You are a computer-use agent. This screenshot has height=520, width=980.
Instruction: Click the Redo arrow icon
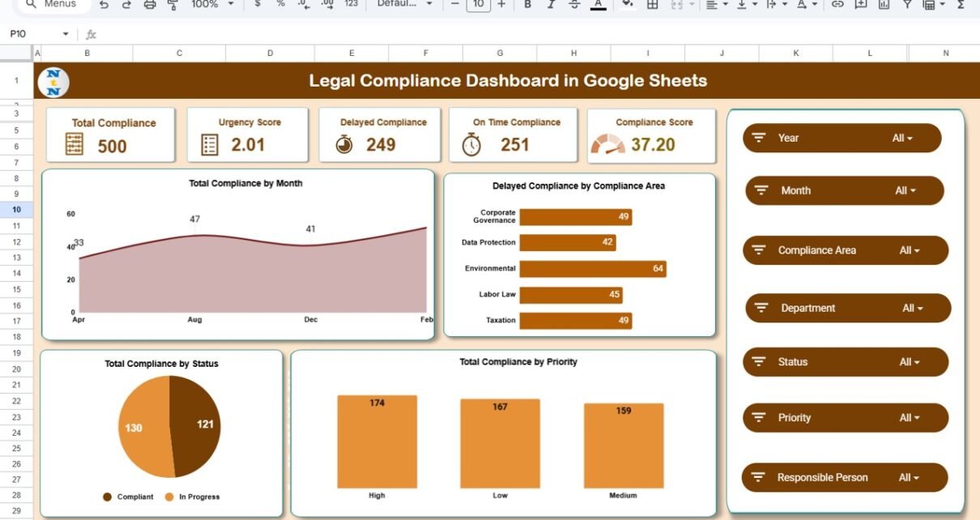[126, 5]
